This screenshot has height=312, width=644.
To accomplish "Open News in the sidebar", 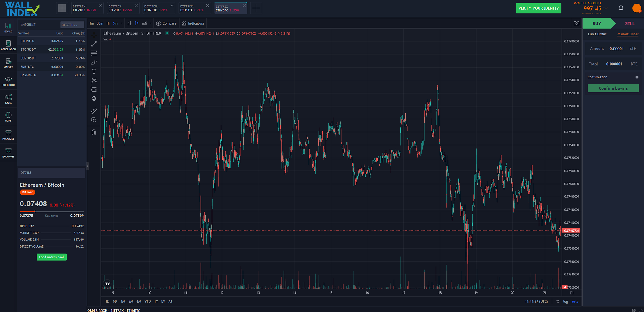I will pos(8,117).
